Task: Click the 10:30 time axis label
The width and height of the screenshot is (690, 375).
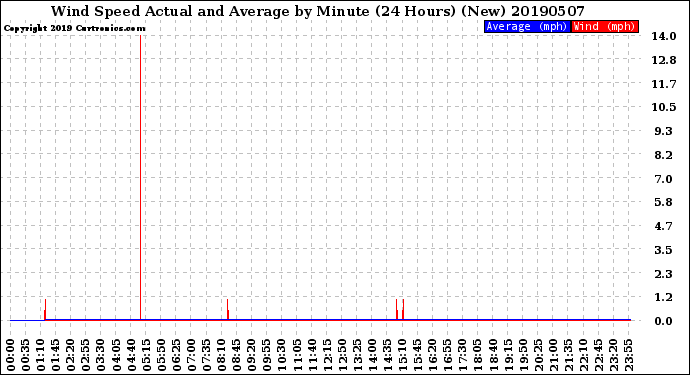Action: [282, 355]
